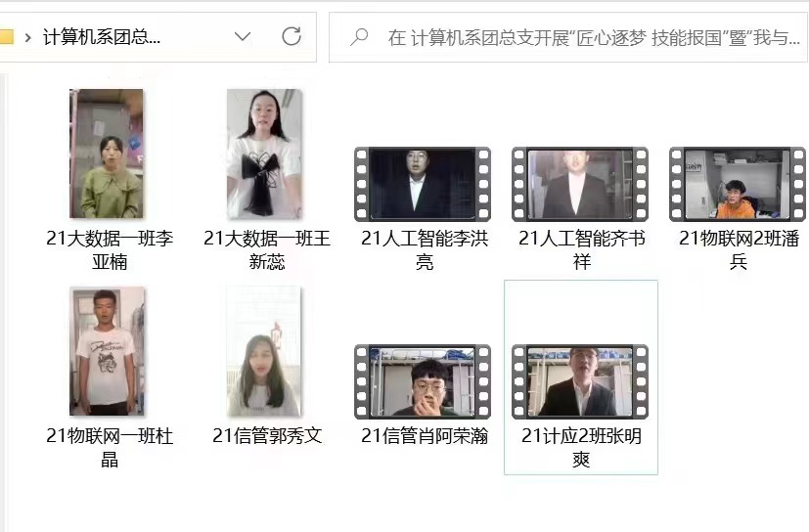The image size is (809, 532).
Task: Click the file name label 21人工智能李洪亮
Action: click(424, 249)
